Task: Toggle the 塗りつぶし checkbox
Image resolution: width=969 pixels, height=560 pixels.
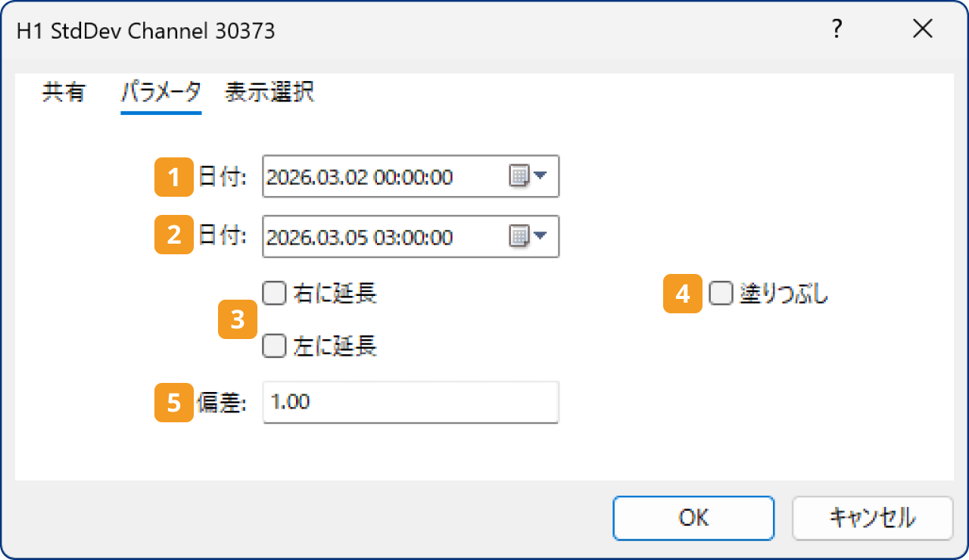Action: [x=720, y=294]
